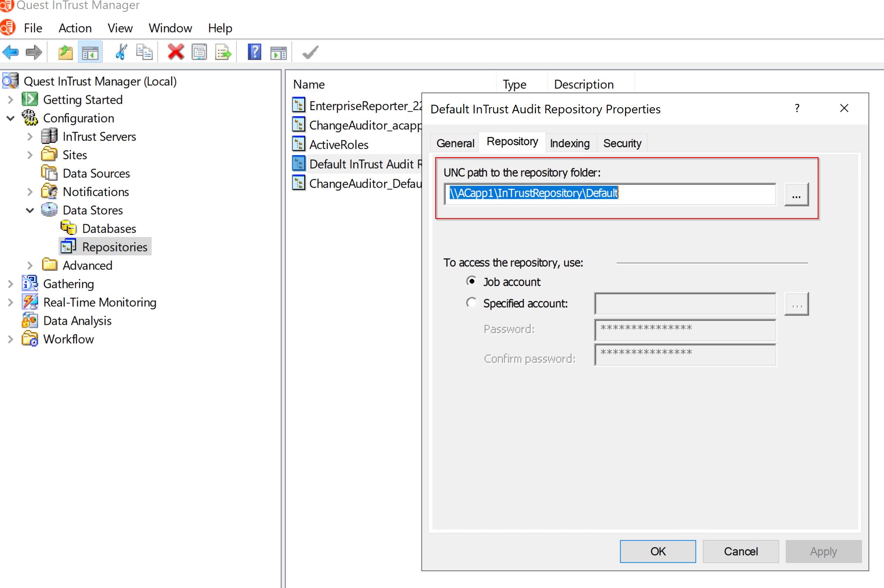Image resolution: width=884 pixels, height=588 pixels.
Task: Select the Configuration node
Action: pos(79,118)
